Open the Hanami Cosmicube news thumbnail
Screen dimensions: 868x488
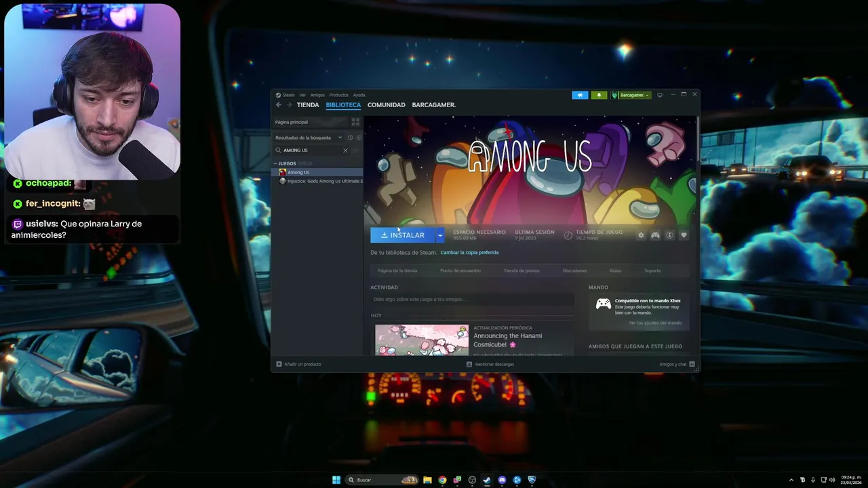point(422,340)
